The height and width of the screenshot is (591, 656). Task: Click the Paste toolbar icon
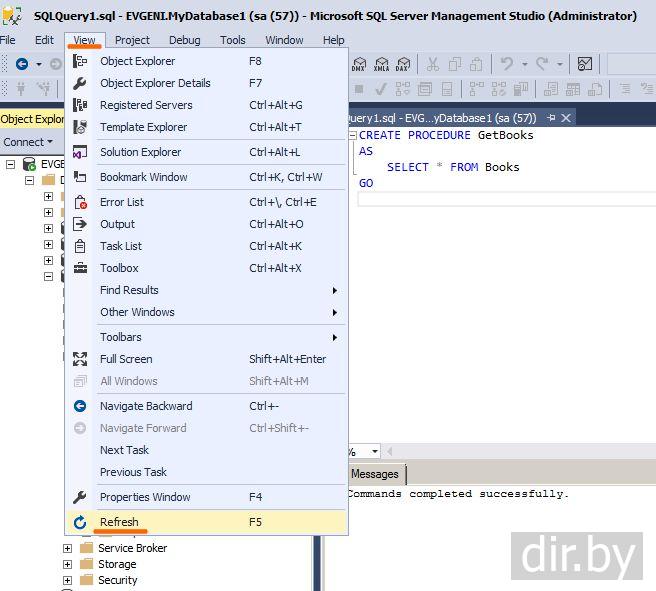(x=476, y=64)
